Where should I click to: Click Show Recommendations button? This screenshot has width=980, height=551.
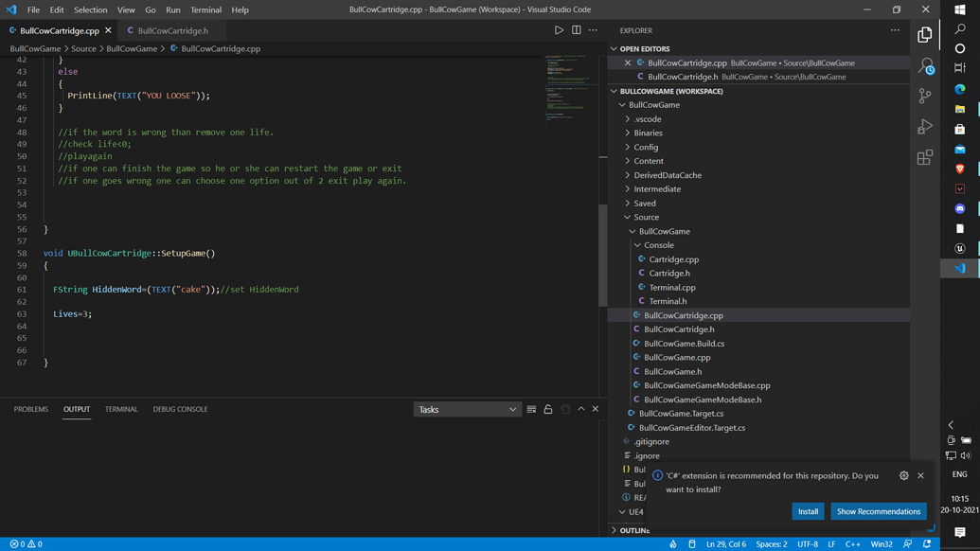click(878, 511)
